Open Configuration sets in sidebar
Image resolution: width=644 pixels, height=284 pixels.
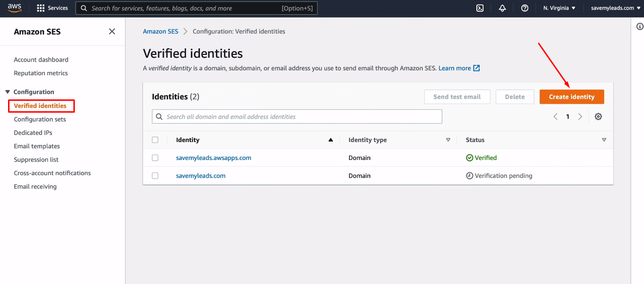[x=40, y=119]
